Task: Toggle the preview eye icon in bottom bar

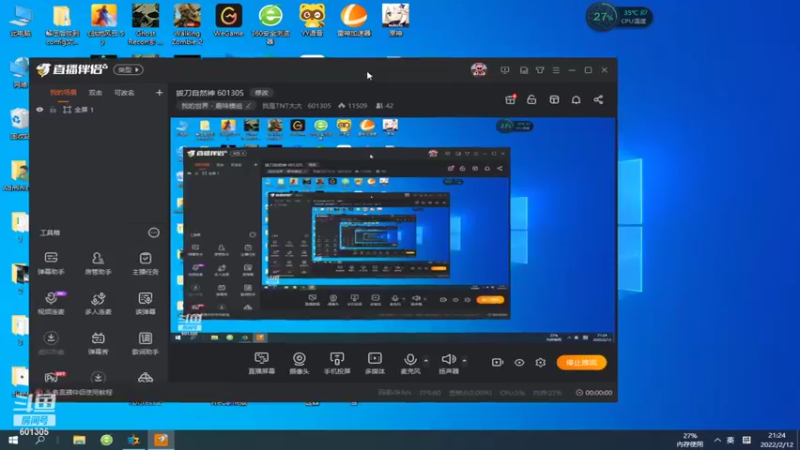Action: (519, 362)
